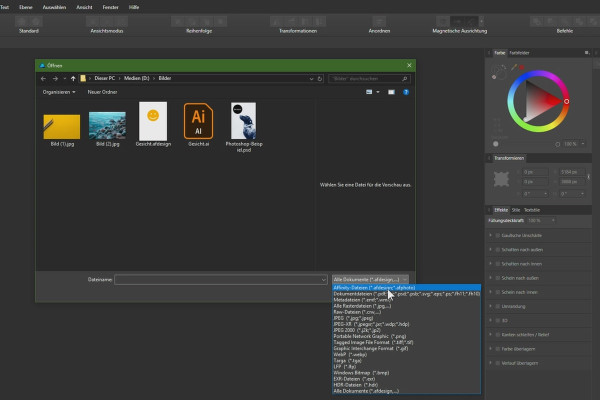
Task: Choose Windows Bitmap (*.bmp) filter
Action: coord(406,372)
